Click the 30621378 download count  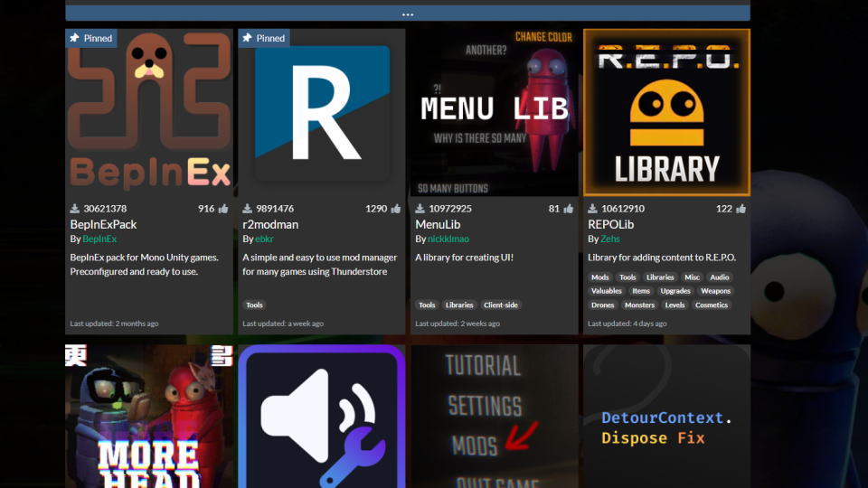click(x=105, y=209)
